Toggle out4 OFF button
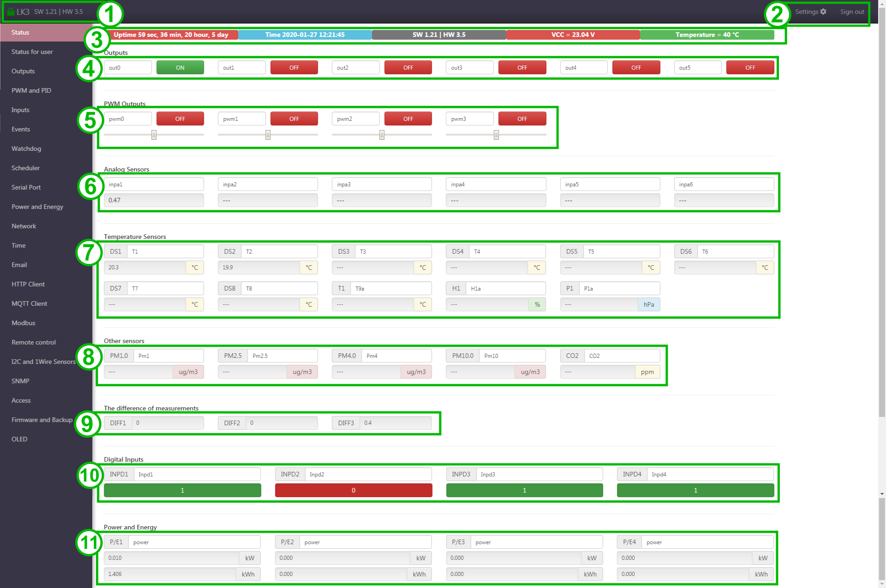886x588 pixels. pos(636,67)
